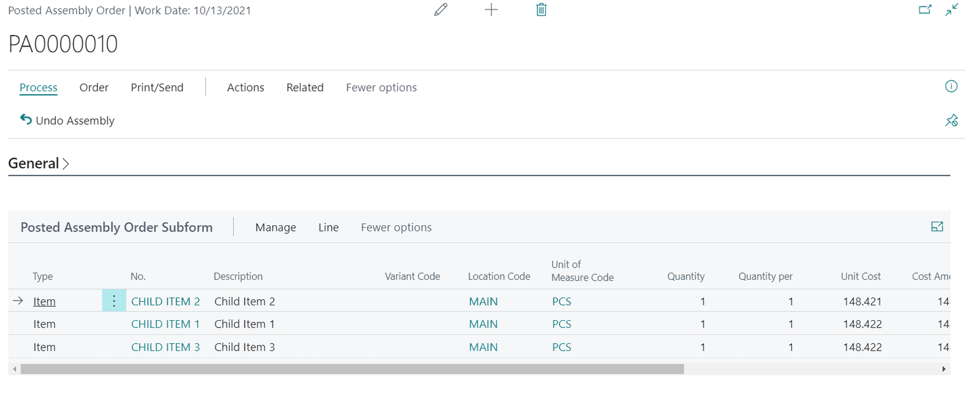980x396 pixels.
Task: Open page in new window icon
Action: pyautogui.click(x=925, y=10)
